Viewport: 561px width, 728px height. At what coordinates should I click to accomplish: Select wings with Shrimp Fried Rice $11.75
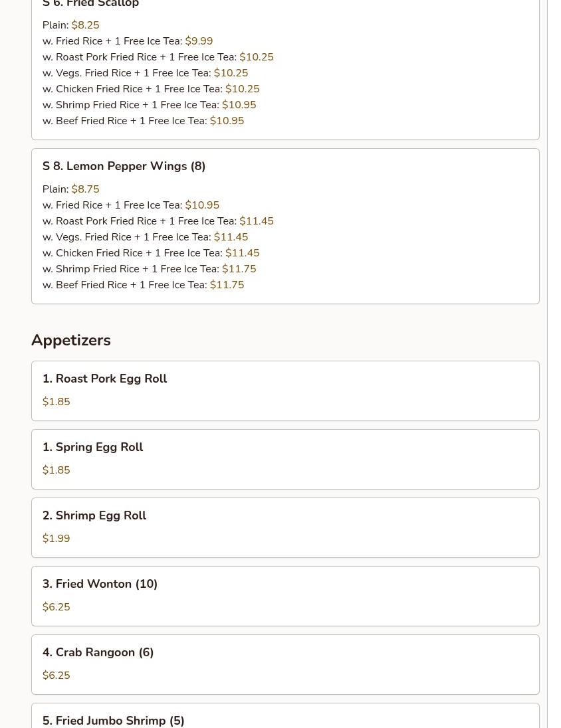[149, 269]
